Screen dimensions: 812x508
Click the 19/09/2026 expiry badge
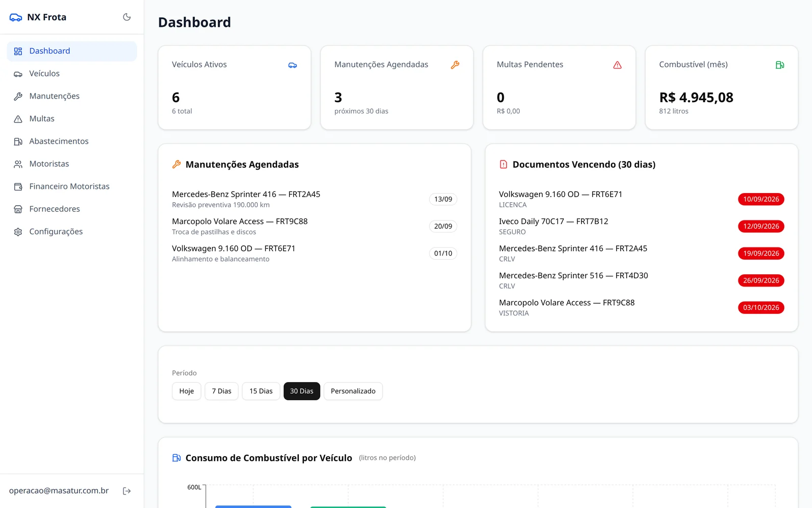click(761, 253)
